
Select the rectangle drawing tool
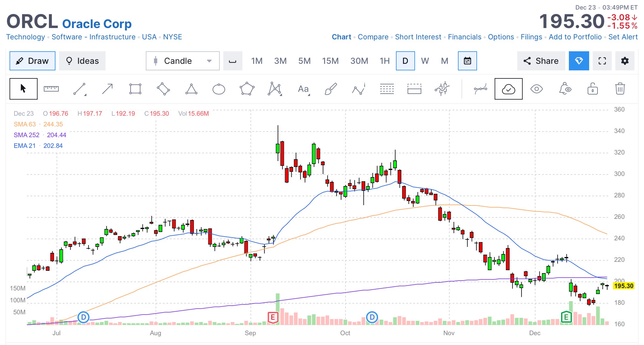(x=135, y=89)
